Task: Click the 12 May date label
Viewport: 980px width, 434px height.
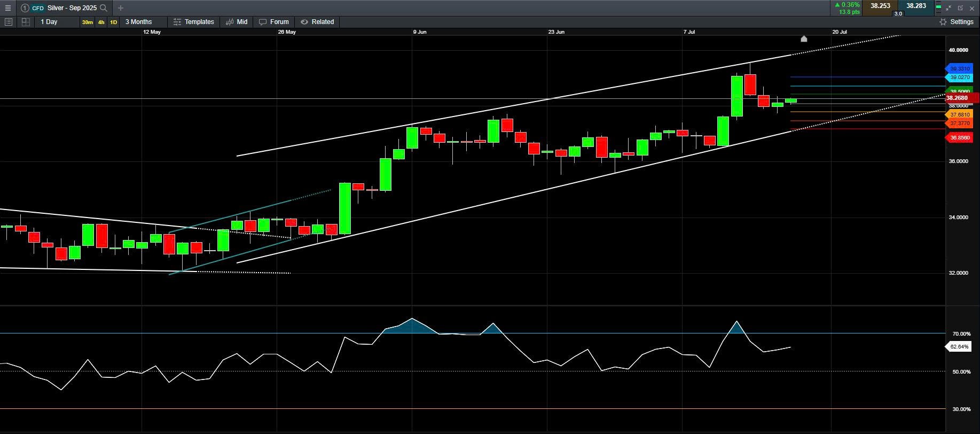Action: click(152, 32)
